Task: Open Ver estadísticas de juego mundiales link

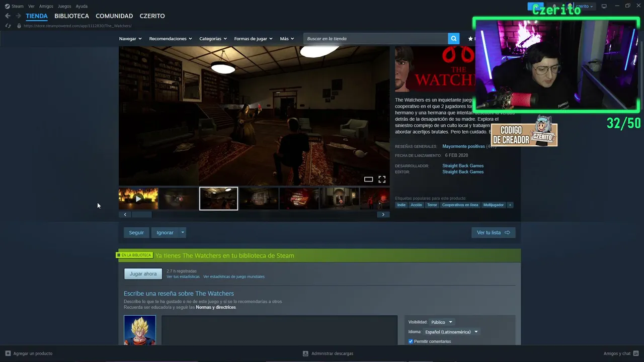Action: pyautogui.click(x=234, y=277)
